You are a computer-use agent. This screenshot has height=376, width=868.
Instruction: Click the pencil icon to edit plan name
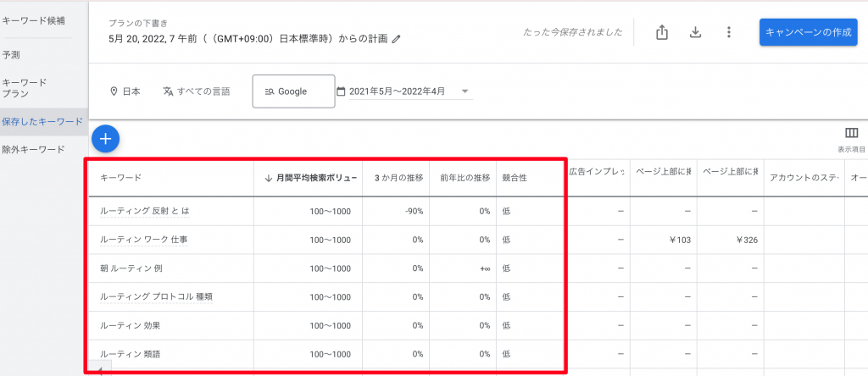click(x=396, y=39)
